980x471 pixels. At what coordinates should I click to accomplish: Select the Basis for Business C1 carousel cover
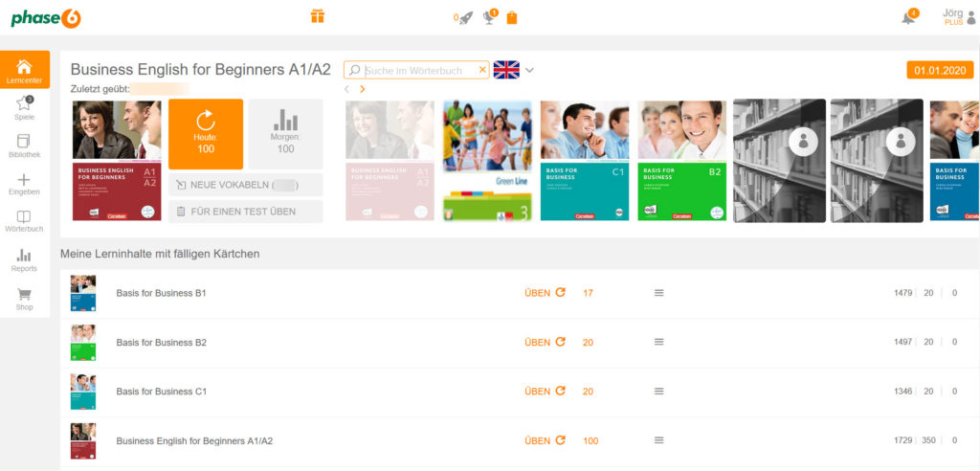click(585, 161)
